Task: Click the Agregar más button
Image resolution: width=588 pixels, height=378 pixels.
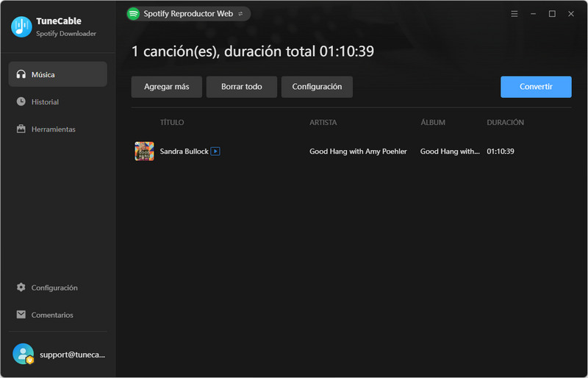Action: point(167,87)
